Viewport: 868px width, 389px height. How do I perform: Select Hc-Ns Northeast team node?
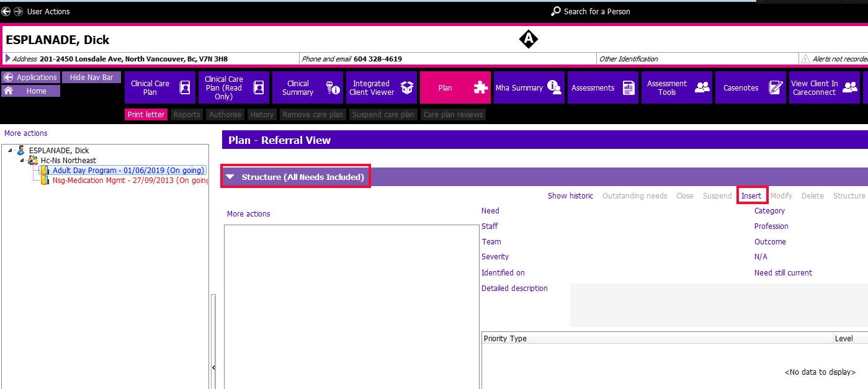[x=68, y=160]
